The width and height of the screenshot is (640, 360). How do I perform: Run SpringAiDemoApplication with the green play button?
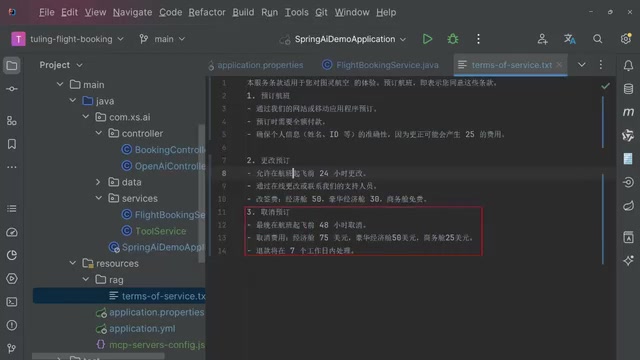(x=427, y=39)
